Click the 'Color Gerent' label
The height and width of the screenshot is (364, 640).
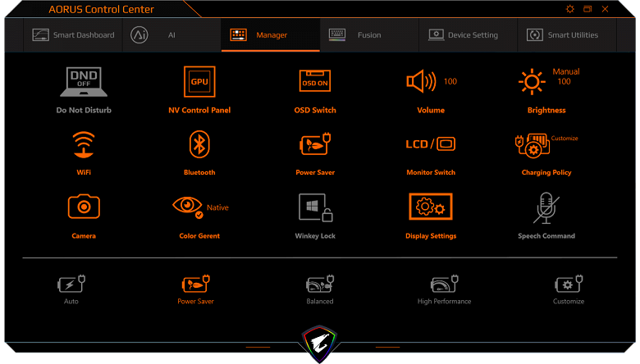click(199, 236)
